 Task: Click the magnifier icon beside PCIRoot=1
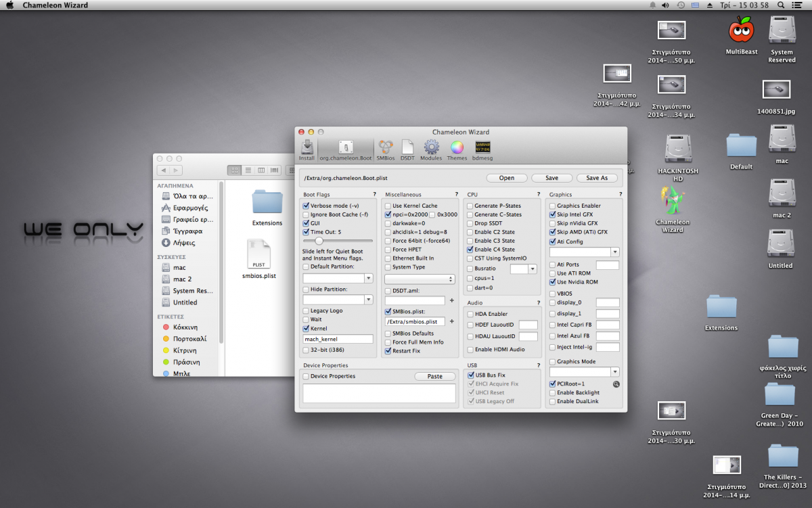(x=616, y=384)
